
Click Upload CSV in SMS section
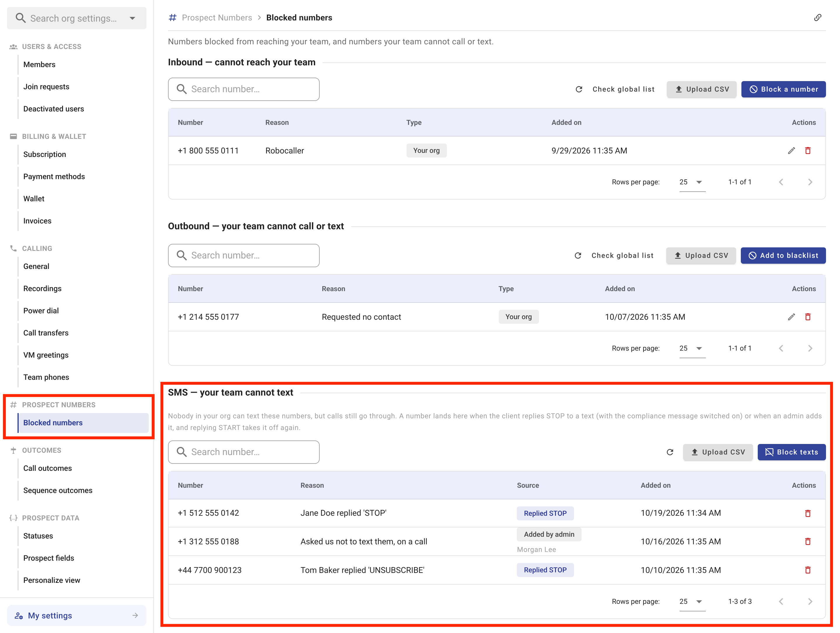tap(718, 452)
